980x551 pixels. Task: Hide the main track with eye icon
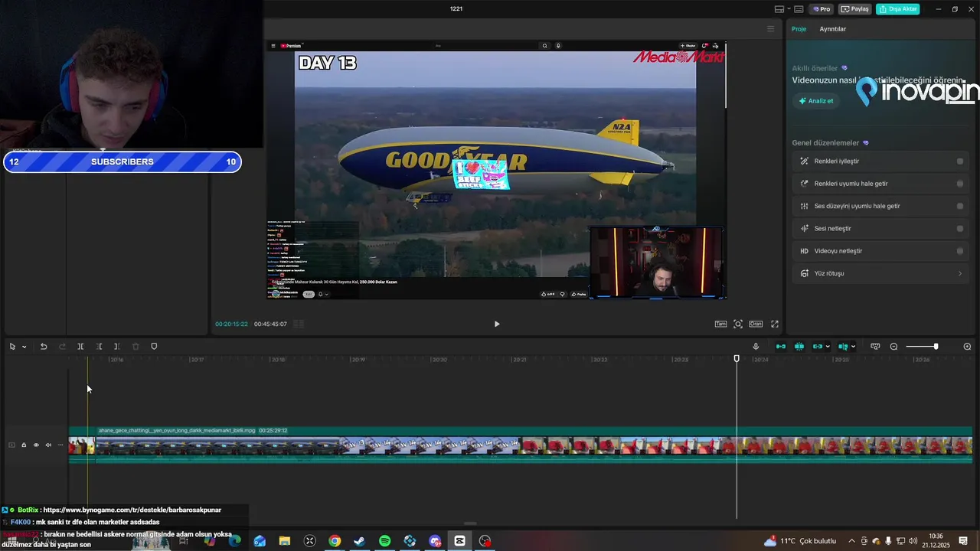tap(36, 445)
